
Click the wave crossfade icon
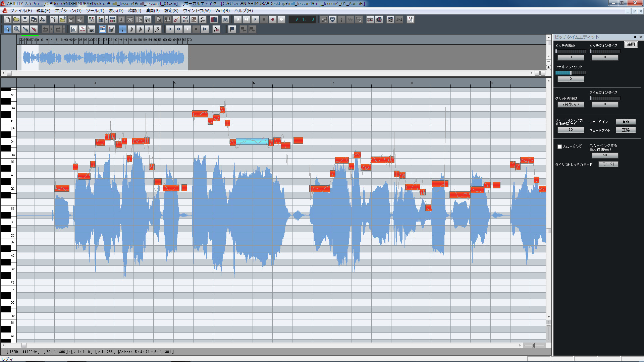coord(225,19)
